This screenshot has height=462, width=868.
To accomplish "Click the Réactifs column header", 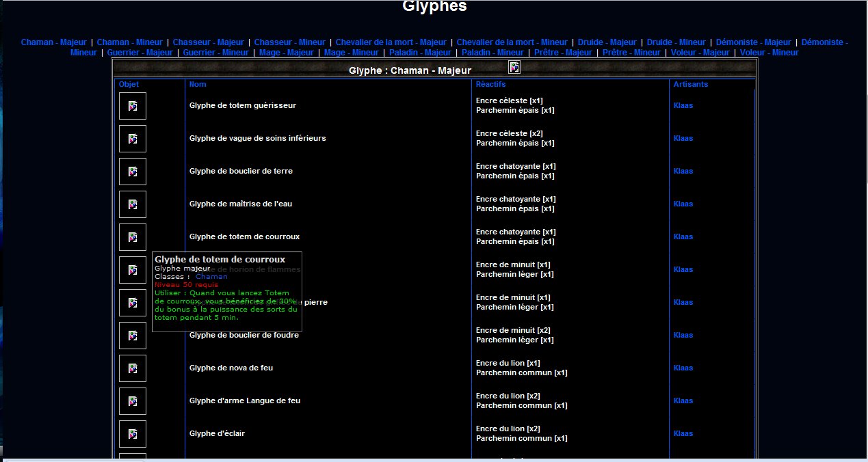I will 490,85.
